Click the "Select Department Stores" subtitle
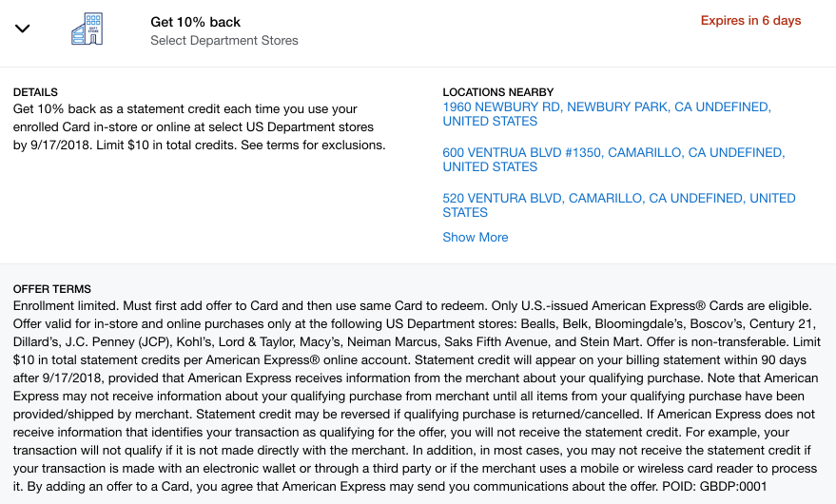Image resolution: width=836 pixels, height=504 pixels. 224,41
